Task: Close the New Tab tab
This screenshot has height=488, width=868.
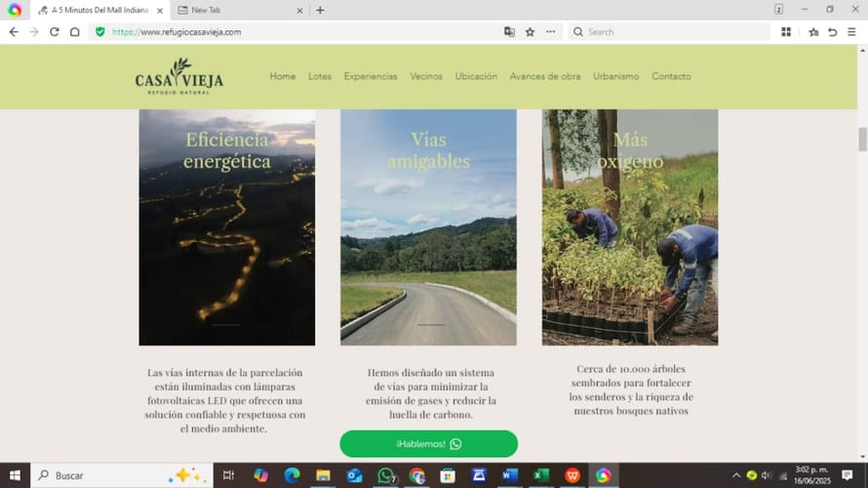Action: (x=299, y=11)
